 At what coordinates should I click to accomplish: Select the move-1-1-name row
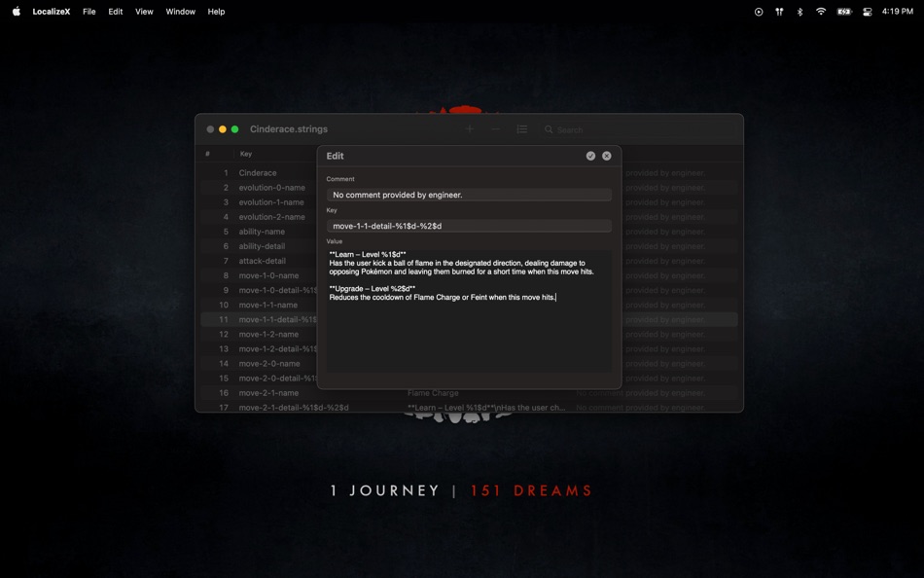click(x=469, y=305)
